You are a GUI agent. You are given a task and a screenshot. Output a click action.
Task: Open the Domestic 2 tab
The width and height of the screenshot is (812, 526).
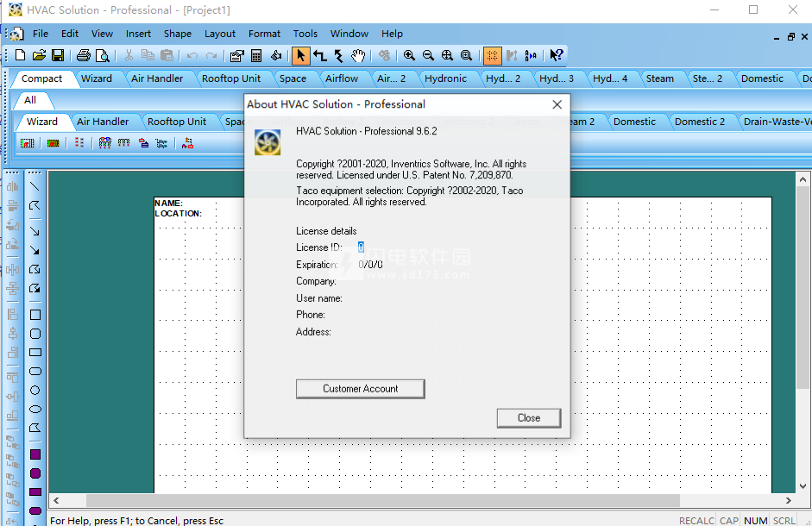pos(700,122)
